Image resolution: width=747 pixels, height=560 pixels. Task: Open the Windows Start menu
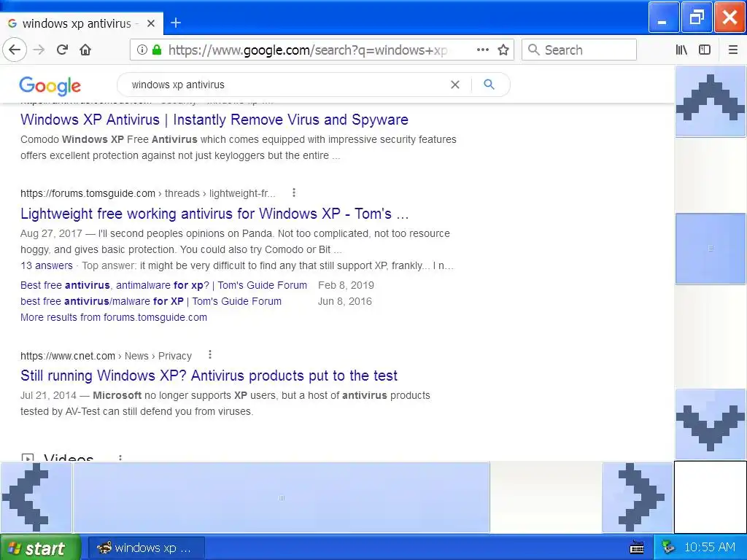(x=40, y=548)
